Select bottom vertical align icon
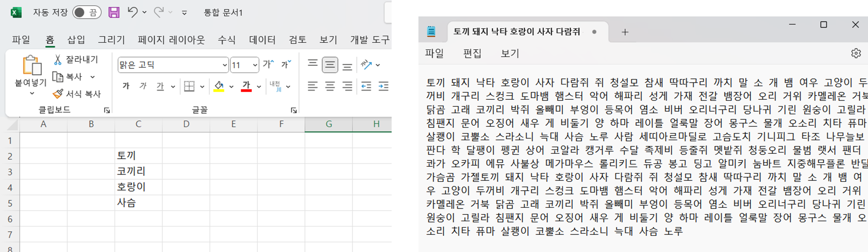Viewport: 868px width, 252px height. [x=347, y=66]
